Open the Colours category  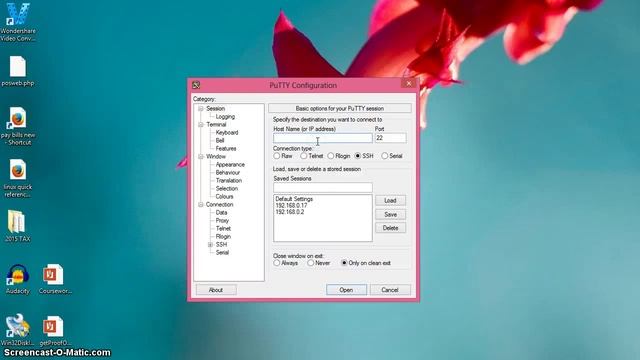coord(224,196)
